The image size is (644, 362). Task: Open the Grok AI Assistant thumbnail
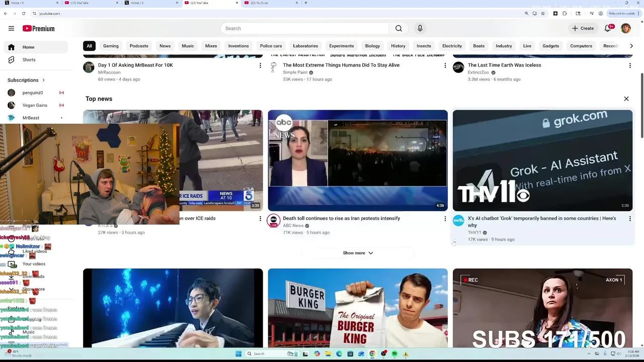coord(542,160)
